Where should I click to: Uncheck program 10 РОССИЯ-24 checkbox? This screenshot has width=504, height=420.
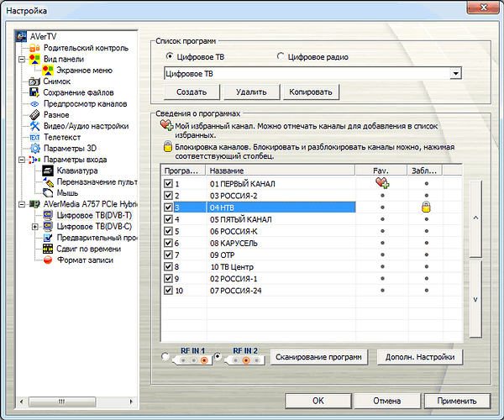(x=168, y=291)
